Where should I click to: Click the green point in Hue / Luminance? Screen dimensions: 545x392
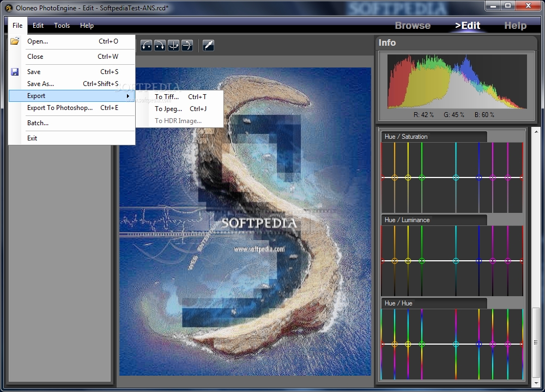422,261
